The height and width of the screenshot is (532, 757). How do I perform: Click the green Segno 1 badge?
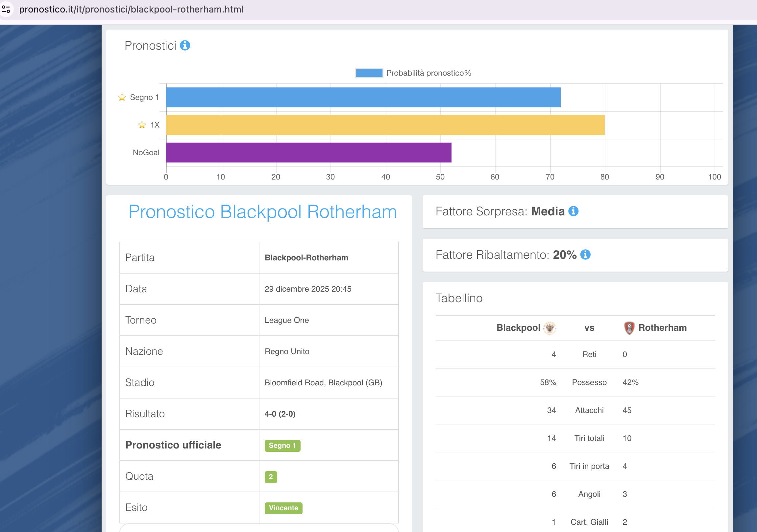pyautogui.click(x=282, y=445)
